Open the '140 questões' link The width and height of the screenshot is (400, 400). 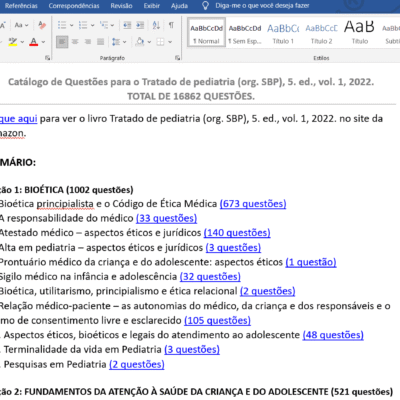[237, 233]
